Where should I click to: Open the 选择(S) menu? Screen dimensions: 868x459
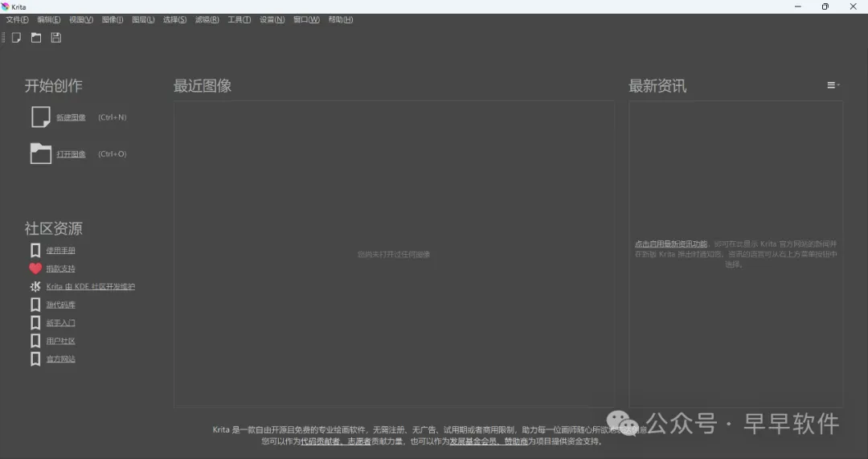[175, 19]
